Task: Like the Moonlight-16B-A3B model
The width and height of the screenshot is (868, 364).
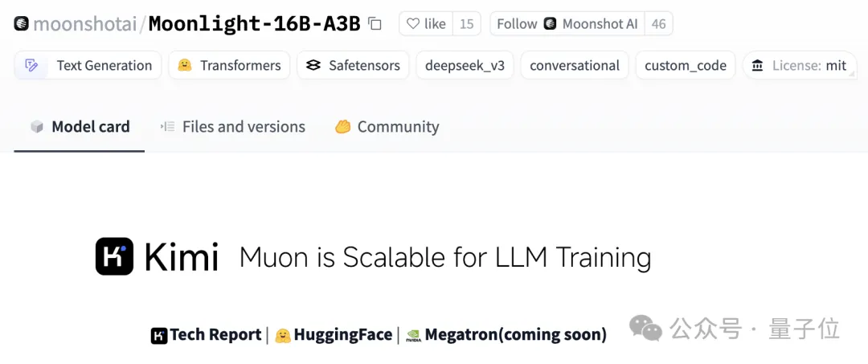Action: coord(426,24)
